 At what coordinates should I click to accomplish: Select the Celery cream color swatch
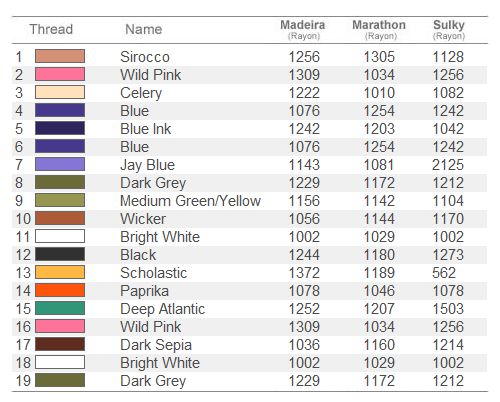point(60,92)
